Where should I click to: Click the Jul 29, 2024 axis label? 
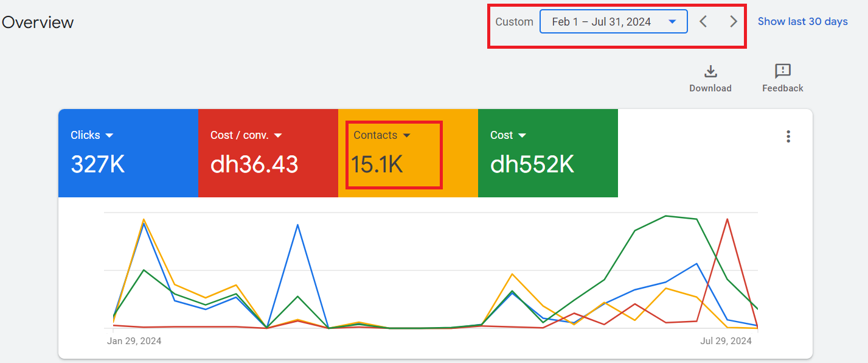click(x=726, y=341)
